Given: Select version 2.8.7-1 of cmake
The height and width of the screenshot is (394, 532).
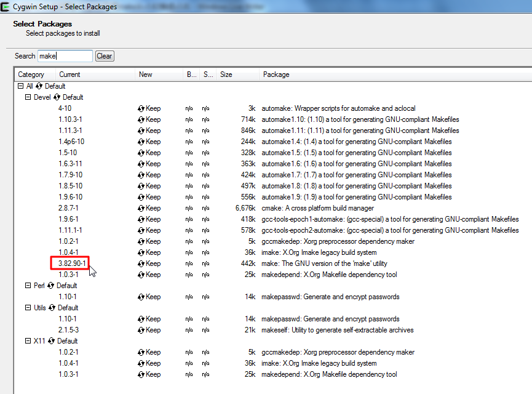Looking at the screenshot, I should [x=68, y=208].
